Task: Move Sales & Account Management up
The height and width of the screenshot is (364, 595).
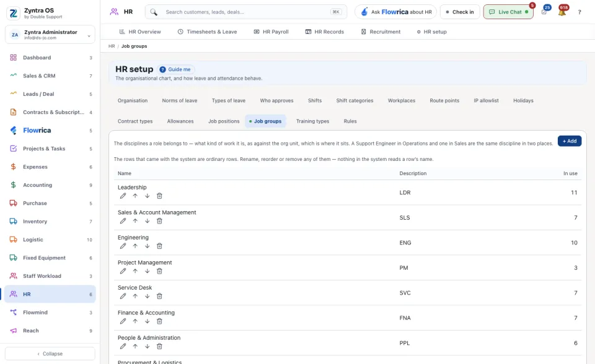Action: (135, 221)
